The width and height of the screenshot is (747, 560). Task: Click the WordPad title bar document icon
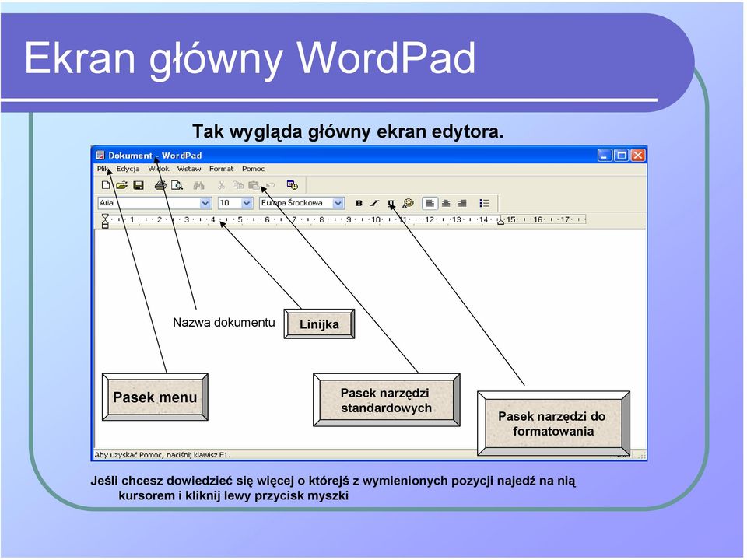[x=100, y=156]
